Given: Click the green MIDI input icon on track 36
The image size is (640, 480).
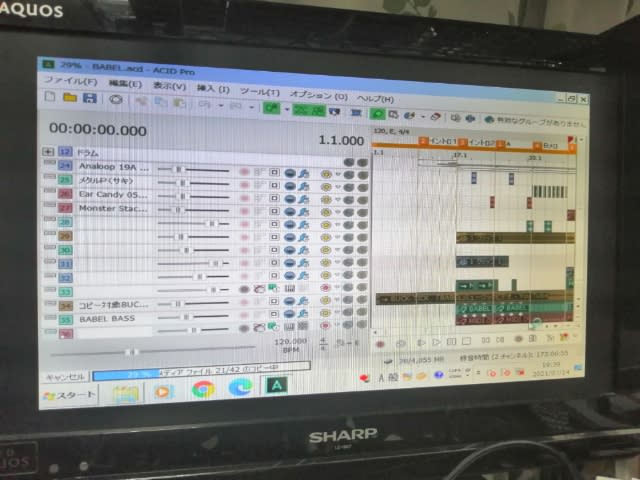Looking at the screenshot, I should [x=273, y=326].
